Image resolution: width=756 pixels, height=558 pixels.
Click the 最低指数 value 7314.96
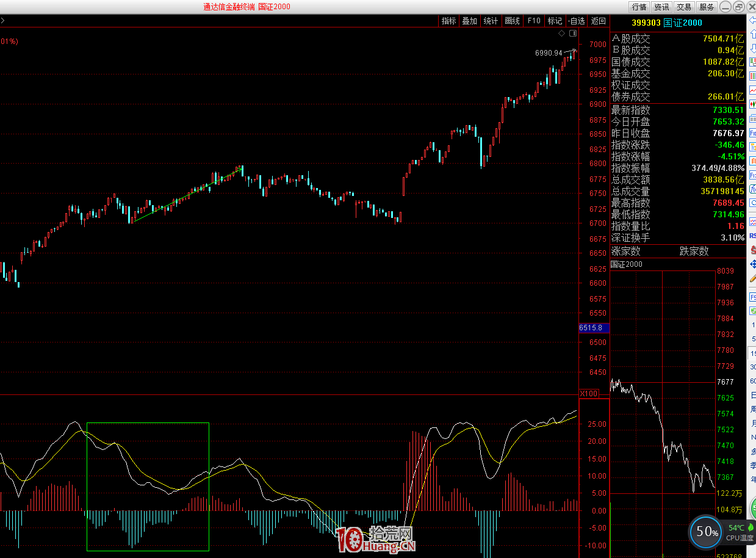(729, 214)
